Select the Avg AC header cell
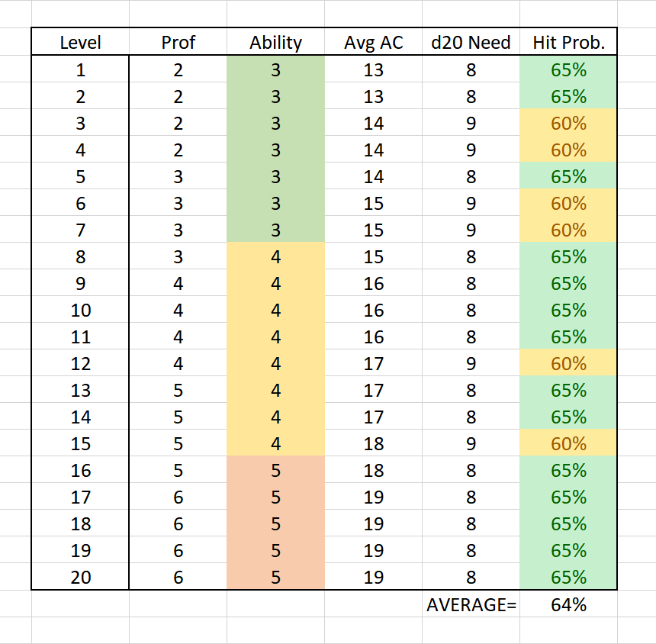This screenshot has width=656, height=644. coord(373,43)
